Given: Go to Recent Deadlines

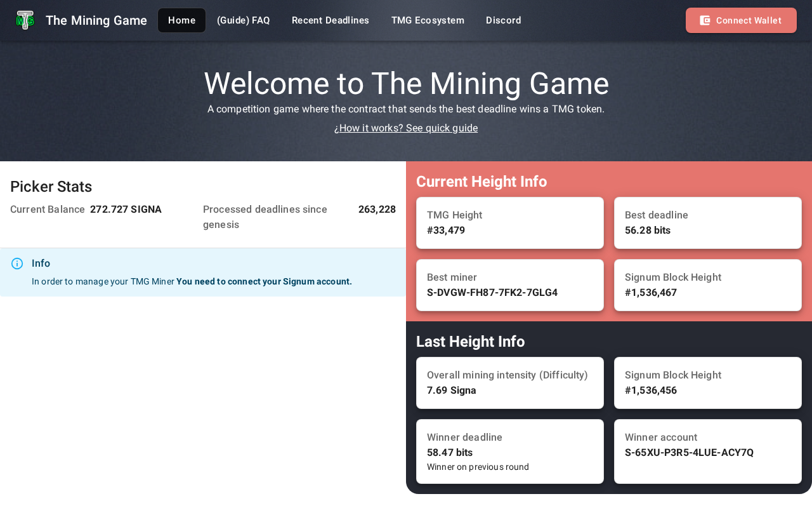Looking at the screenshot, I should 331,20.
